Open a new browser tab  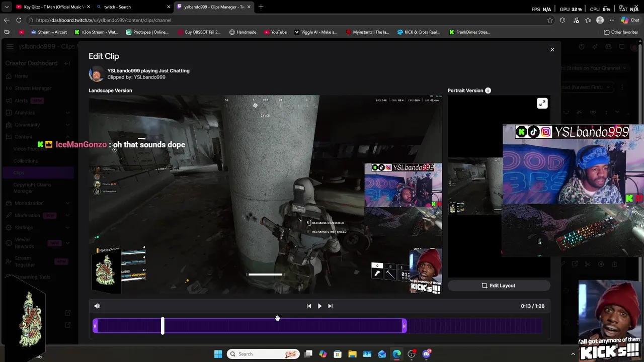(x=261, y=7)
